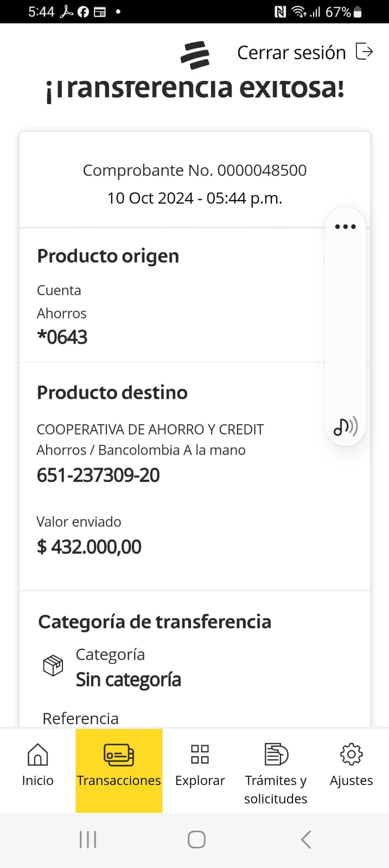The width and height of the screenshot is (389, 868).
Task: Select the Transacciones tab
Action: (119, 770)
